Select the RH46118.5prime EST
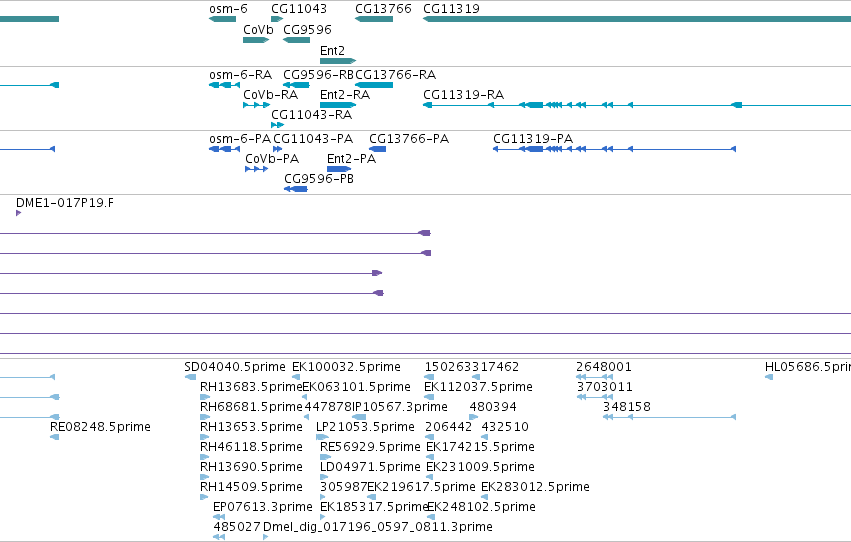 [205, 457]
